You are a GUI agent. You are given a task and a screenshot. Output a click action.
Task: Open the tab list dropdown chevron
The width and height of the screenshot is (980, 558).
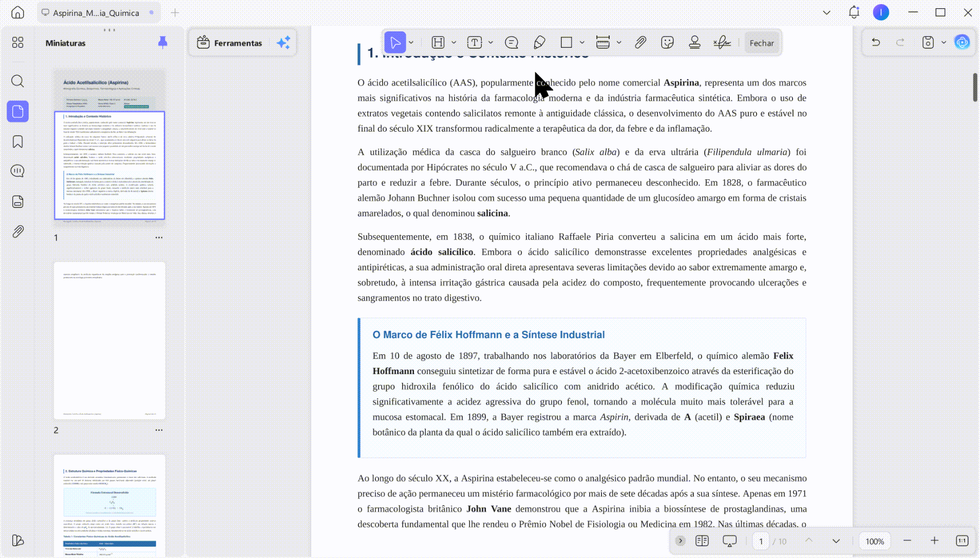pyautogui.click(x=826, y=12)
